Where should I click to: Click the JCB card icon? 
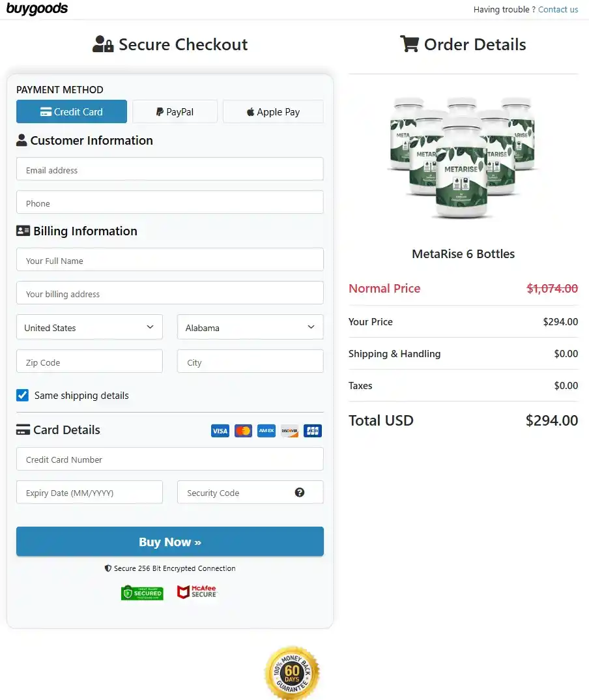313,431
